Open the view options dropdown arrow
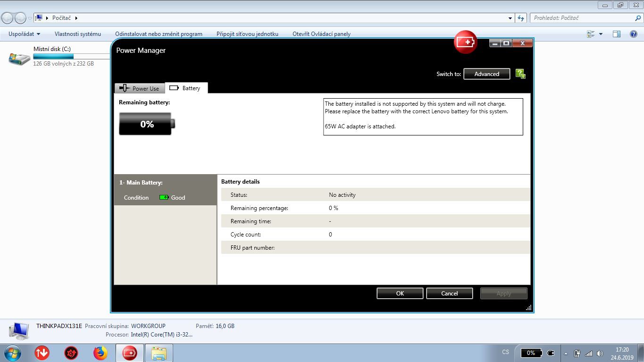This screenshot has width=644, height=362. point(601,34)
